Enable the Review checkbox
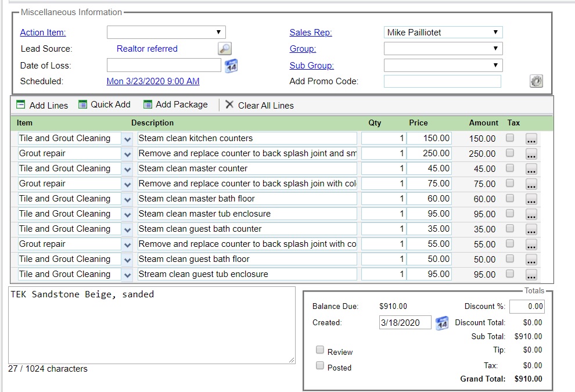The height and width of the screenshot is (392, 575). [x=320, y=350]
